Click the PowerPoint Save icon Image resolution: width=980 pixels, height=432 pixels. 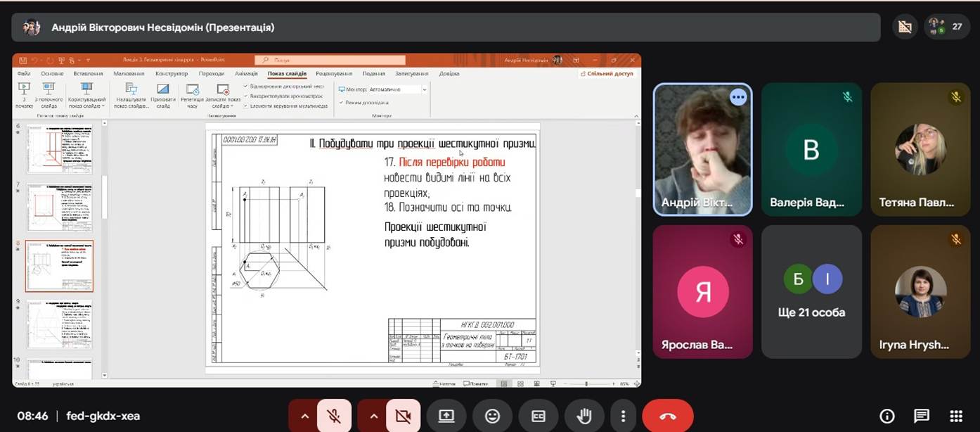coord(22,61)
